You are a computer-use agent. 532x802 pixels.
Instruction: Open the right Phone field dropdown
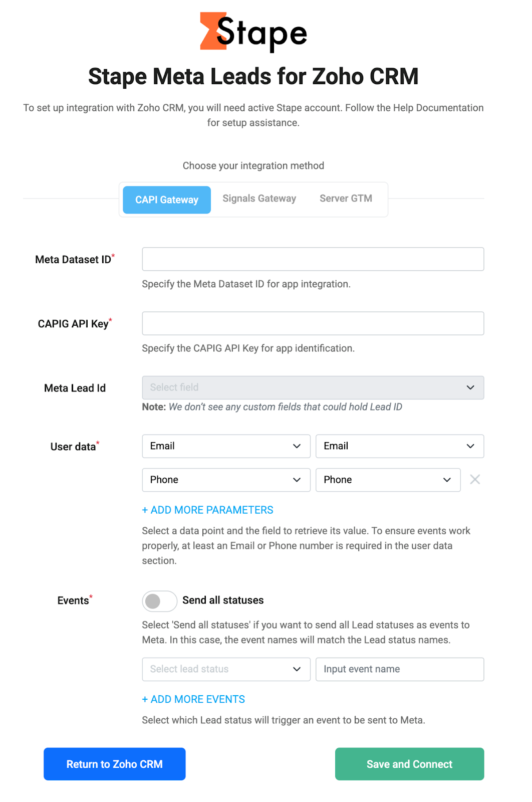pyautogui.click(x=388, y=480)
